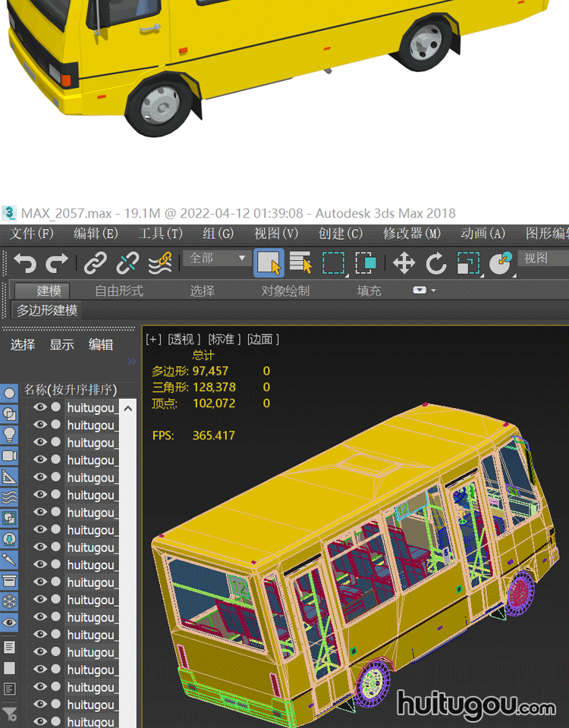
Task: Toggle the lights filter in scene explorer
Action: click(x=9, y=435)
